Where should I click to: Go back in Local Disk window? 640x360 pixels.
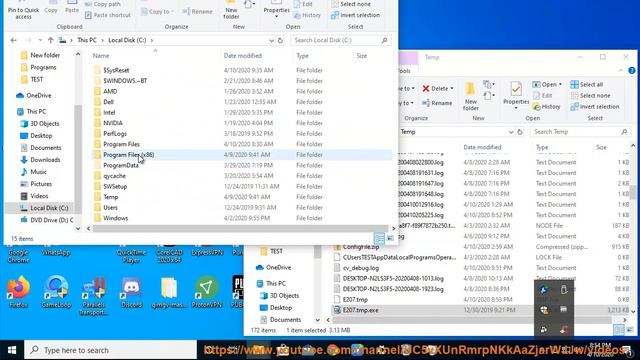[x=14, y=40]
